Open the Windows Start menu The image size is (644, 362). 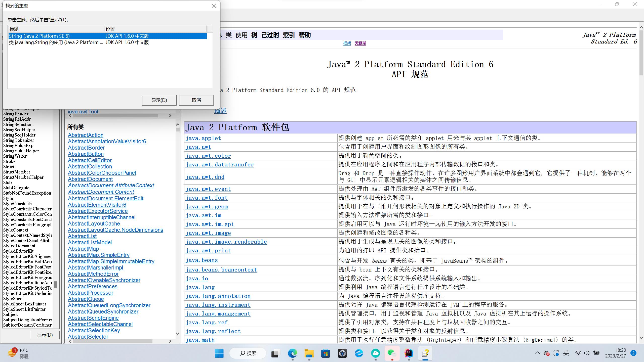coord(219,353)
